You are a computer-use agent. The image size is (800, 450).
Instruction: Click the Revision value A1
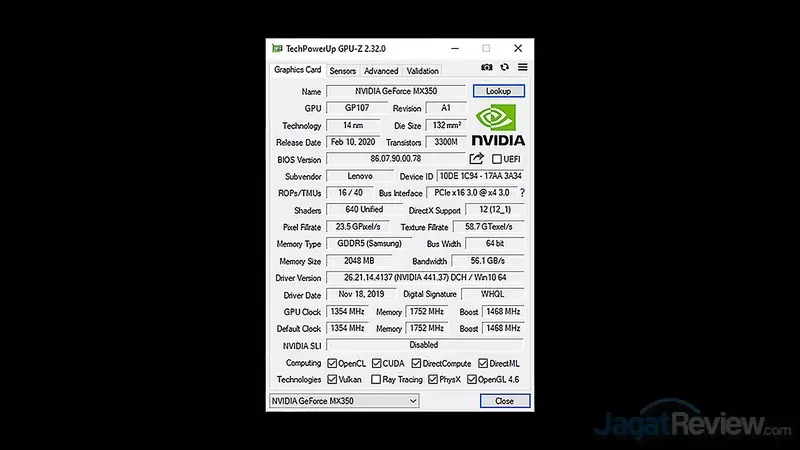pos(446,108)
